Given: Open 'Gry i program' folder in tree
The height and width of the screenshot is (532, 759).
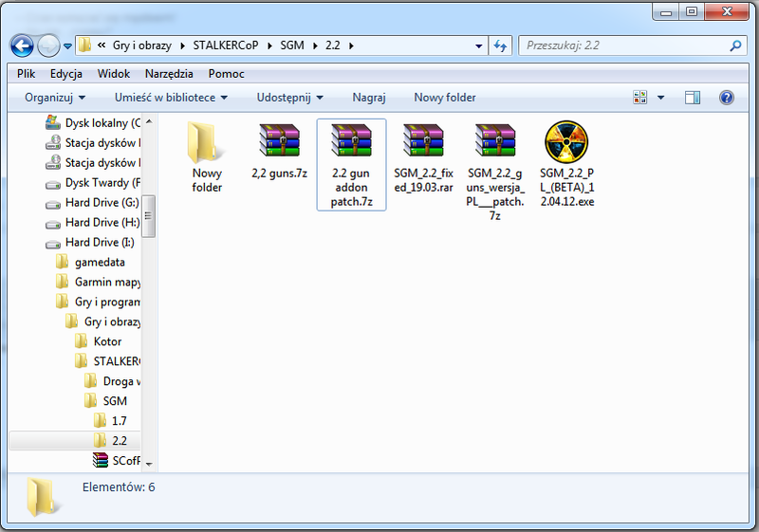Looking at the screenshot, I should [98, 302].
